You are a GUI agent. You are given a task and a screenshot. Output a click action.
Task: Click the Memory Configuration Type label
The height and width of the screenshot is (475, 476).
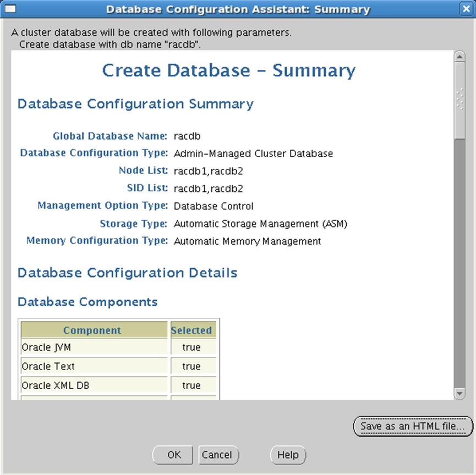click(x=97, y=241)
